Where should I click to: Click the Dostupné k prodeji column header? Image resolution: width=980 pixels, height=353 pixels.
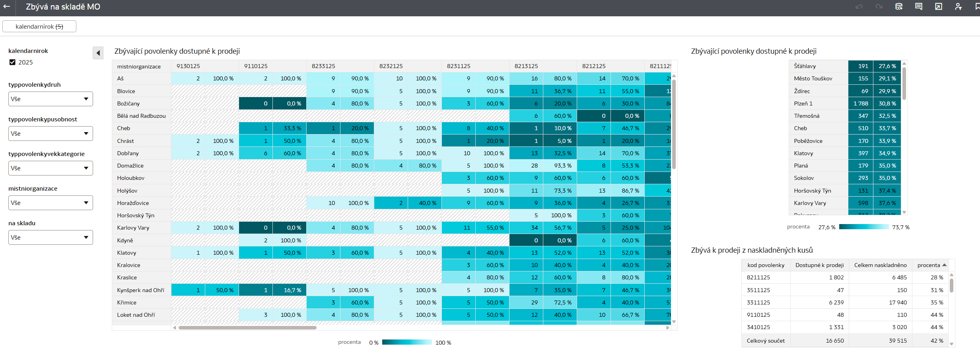coord(819,265)
